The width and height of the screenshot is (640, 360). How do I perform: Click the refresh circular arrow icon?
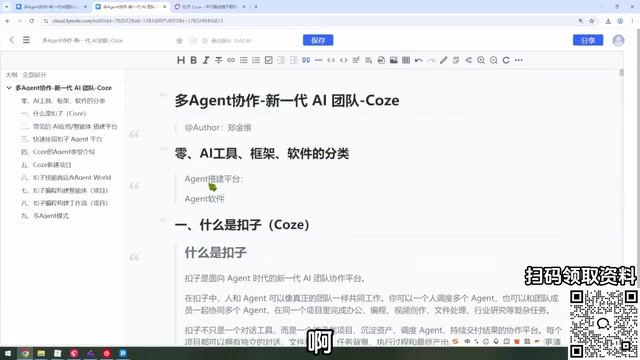pyautogui.click(x=506, y=60)
